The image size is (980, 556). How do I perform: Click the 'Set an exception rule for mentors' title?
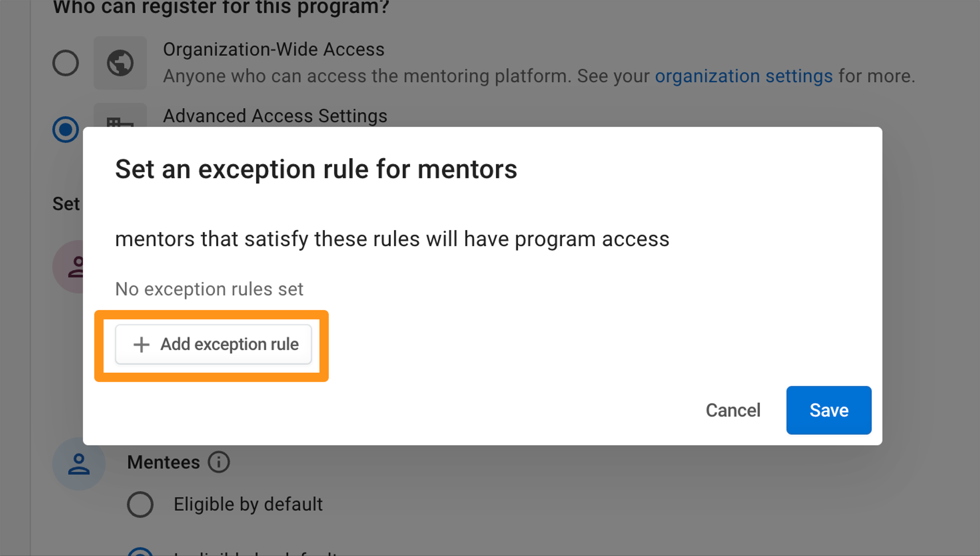(x=316, y=169)
